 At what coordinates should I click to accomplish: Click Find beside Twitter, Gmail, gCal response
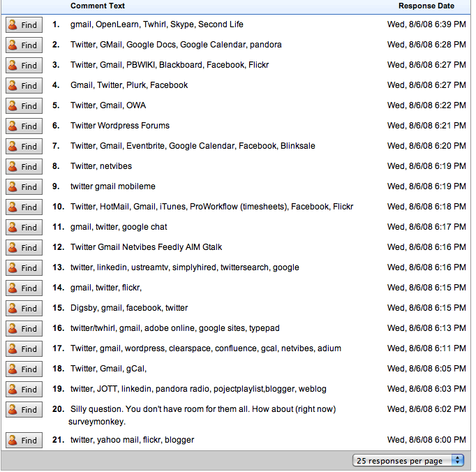point(24,369)
